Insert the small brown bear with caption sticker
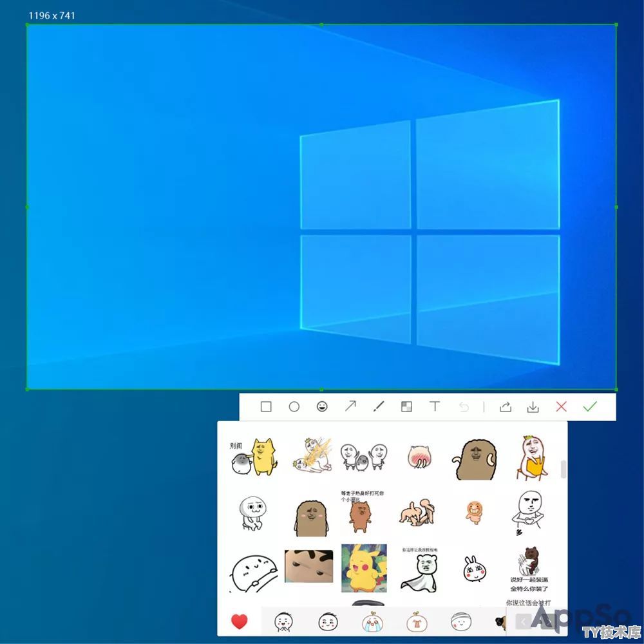Viewport: 644px width, 644px height. coord(361,512)
